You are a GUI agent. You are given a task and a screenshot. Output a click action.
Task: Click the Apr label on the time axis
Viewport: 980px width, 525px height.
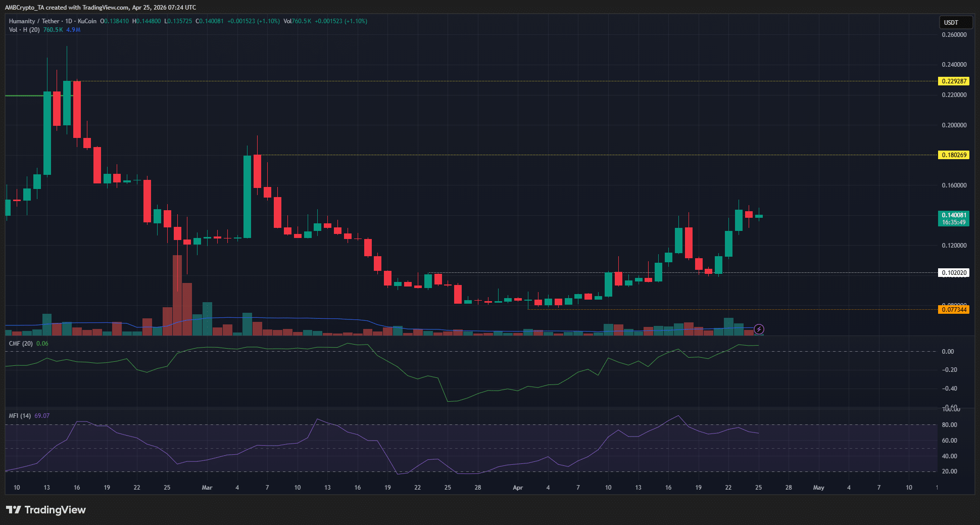pos(517,488)
